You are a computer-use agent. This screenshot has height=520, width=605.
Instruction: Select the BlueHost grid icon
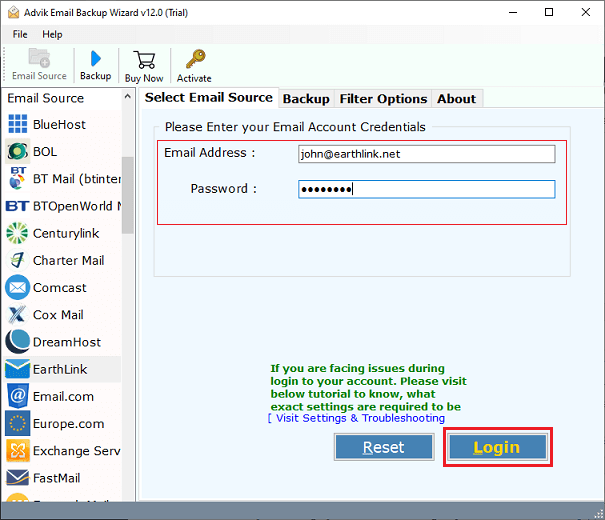click(x=18, y=124)
